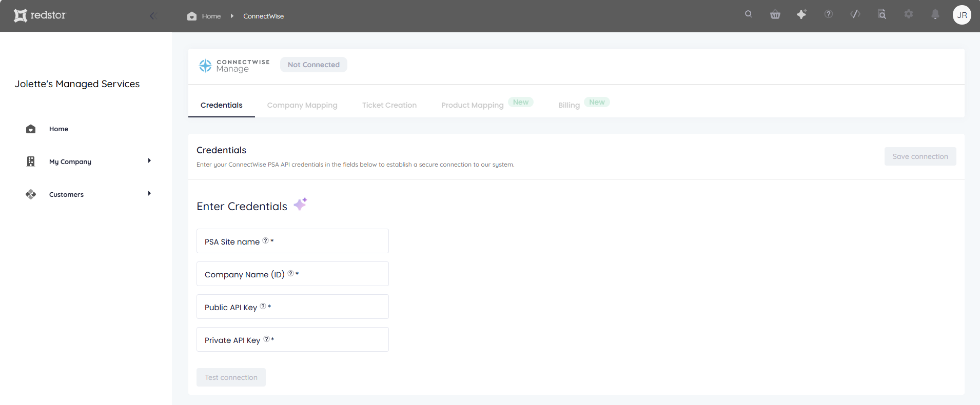Go to Home in the sidebar
This screenshot has width=980, height=405.
point(58,129)
